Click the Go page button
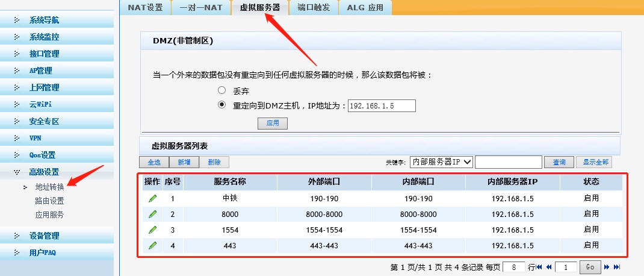Screen dimensions: 644x276 pos(590,267)
